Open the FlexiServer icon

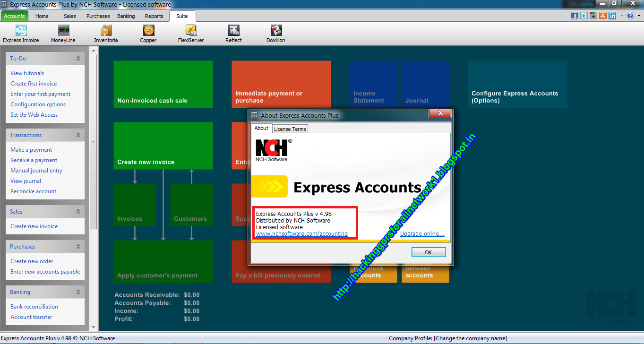pyautogui.click(x=191, y=34)
